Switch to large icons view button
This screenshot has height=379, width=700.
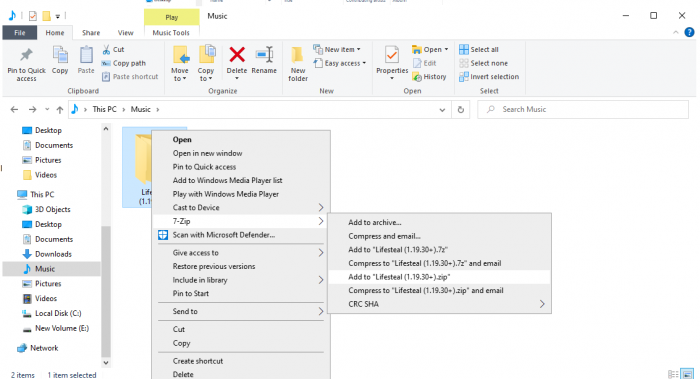click(688, 374)
